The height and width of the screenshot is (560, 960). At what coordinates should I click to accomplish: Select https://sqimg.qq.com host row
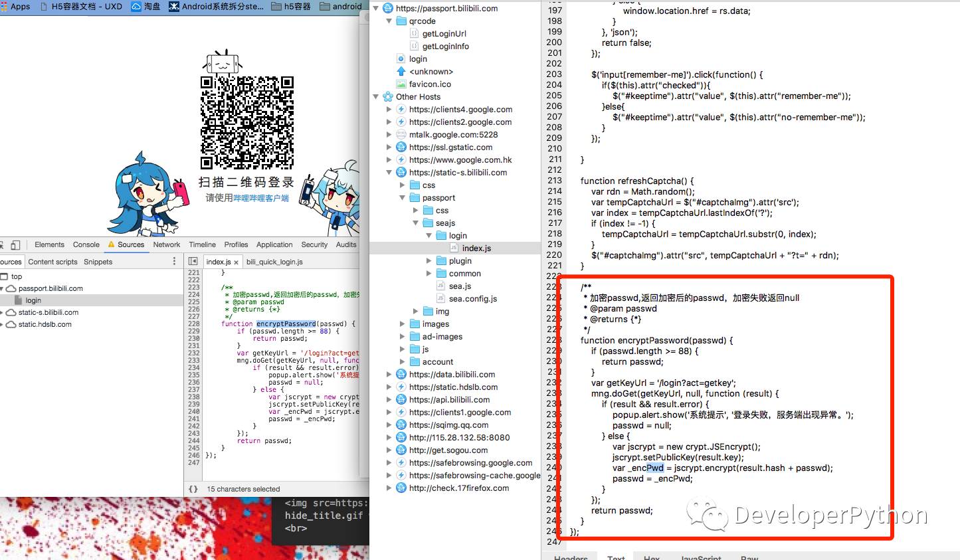point(448,425)
